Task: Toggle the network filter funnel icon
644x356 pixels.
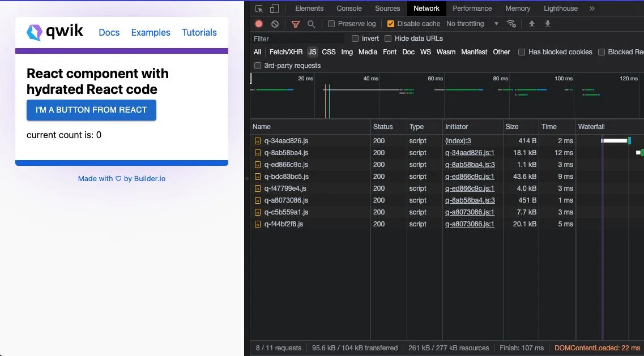Action: pos(295,24)
